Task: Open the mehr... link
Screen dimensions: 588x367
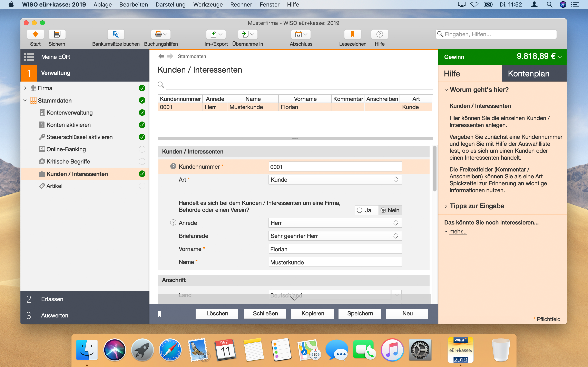Action: [x=458, y=232]
